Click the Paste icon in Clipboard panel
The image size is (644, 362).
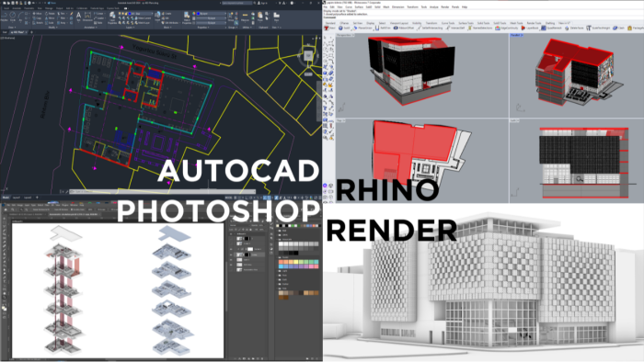pos(260,17)
